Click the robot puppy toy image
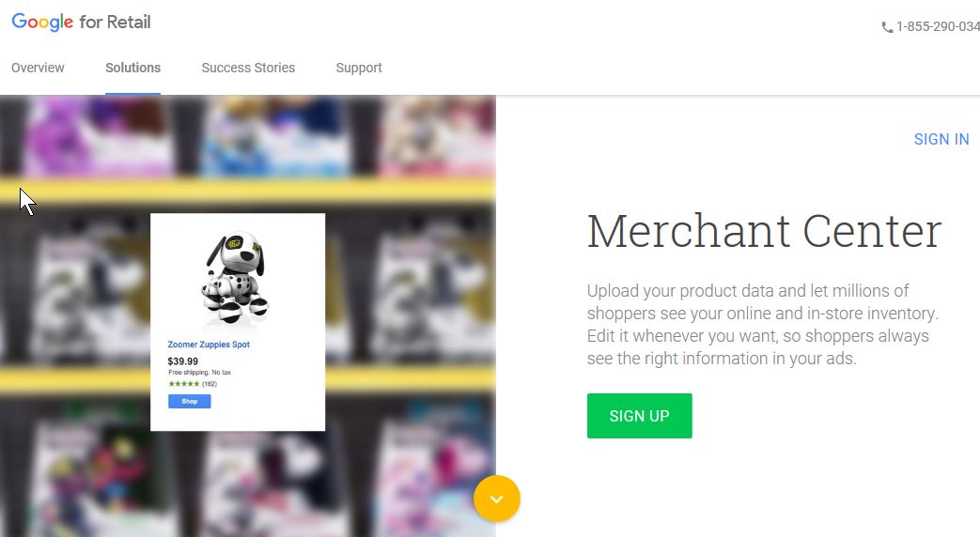 [x=236, y=279]
